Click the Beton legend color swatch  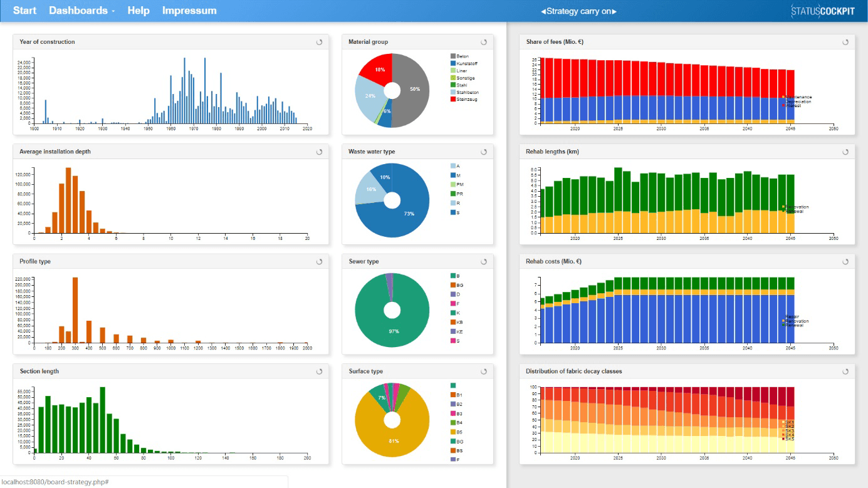pos(453,56)
